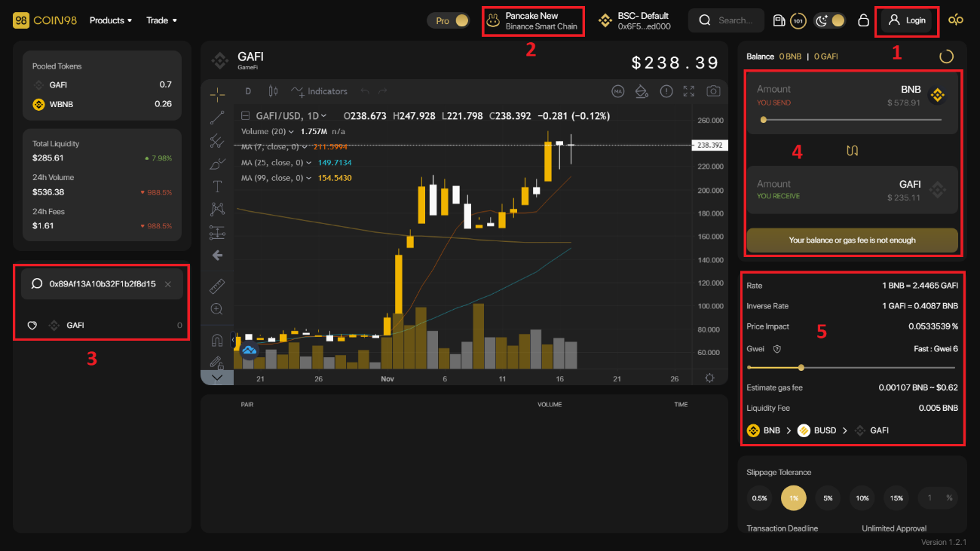Open fullscreen chart mode icon
Viewport: 980px width, 551px height.
click(689, 91)
